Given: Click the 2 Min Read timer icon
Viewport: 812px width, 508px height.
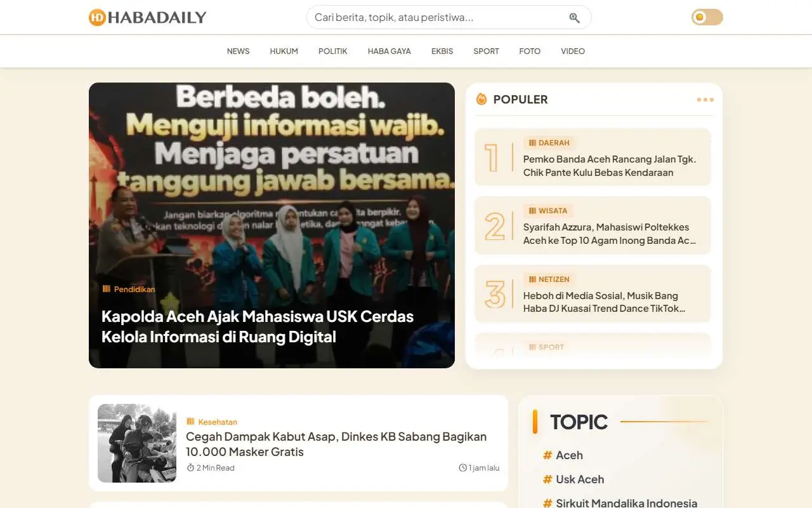Looking at the screenshot, I should (x=190, y=468).
